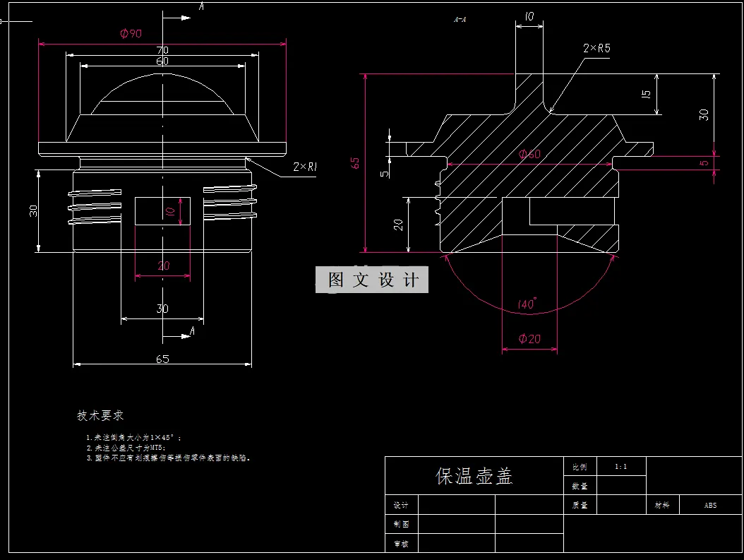Click the 140° angle dimension text
Viewport: 744px width, 560px height.
(x=527, y=304)
